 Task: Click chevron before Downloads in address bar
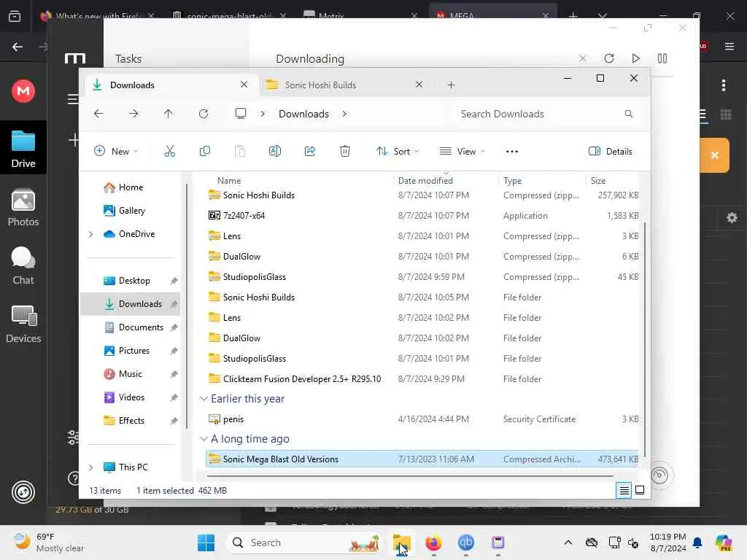pos(263,114)
